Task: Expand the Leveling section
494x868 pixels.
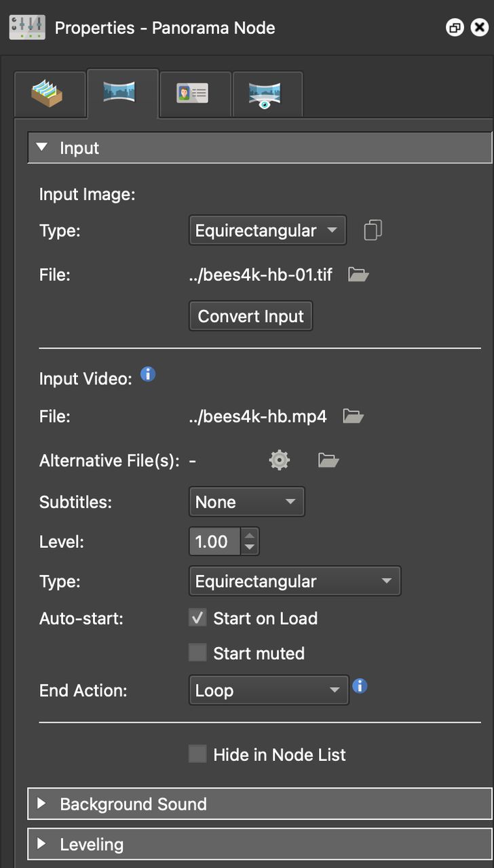Action: tap(259, 844)
